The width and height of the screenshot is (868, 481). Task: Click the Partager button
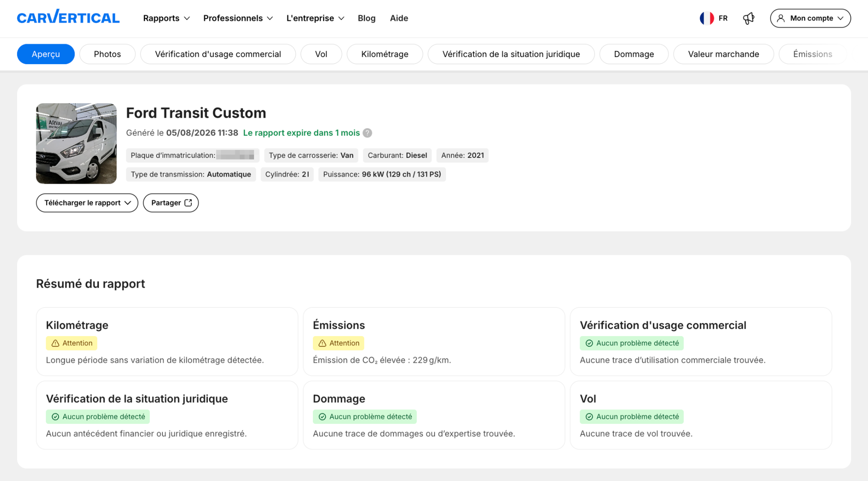click(171, 203)
